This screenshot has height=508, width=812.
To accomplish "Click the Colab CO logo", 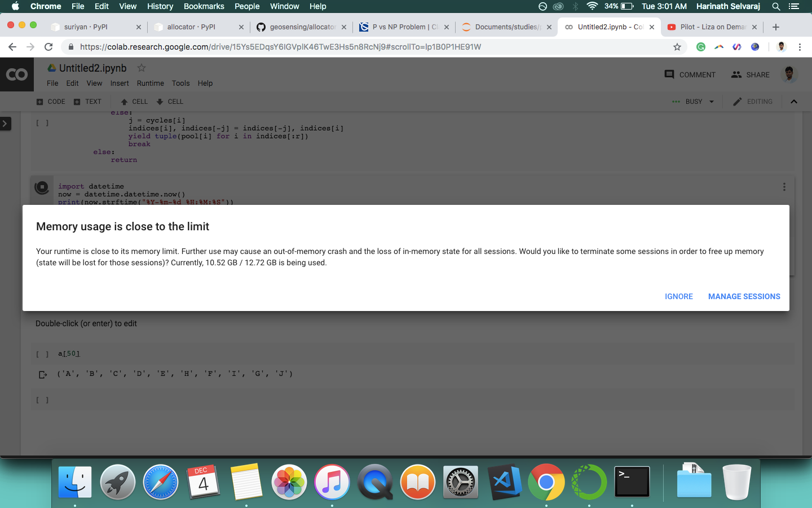I will 17,74.
